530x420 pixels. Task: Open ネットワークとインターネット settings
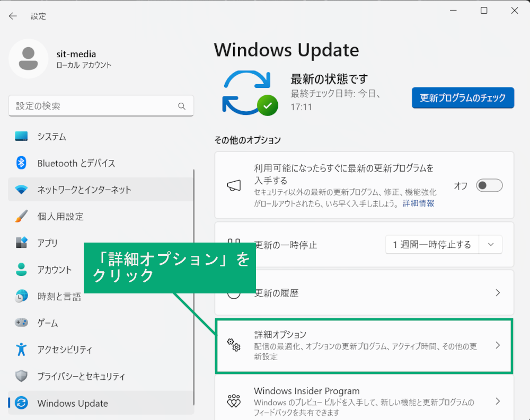click(101, 190)
